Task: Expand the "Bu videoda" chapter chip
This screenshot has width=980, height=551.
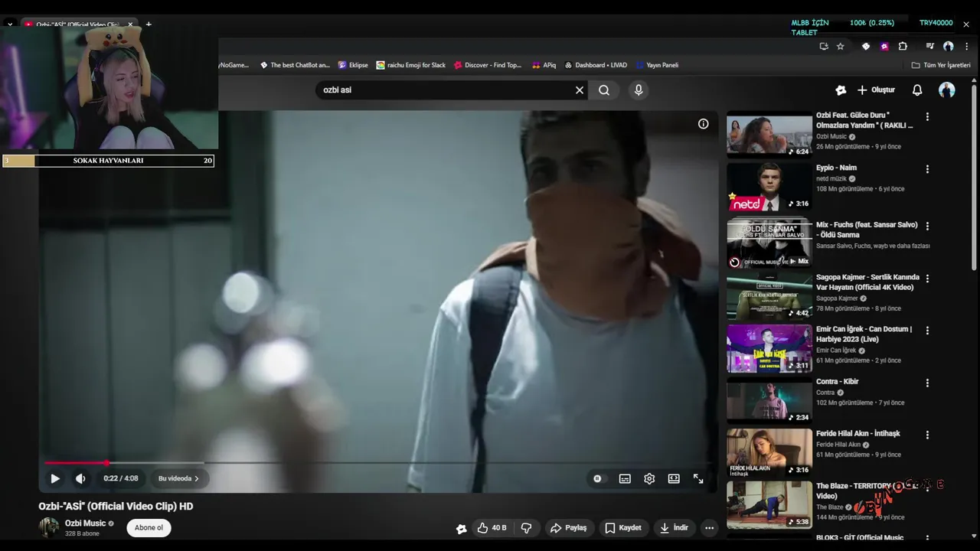Action: click(x=178, y=478)
